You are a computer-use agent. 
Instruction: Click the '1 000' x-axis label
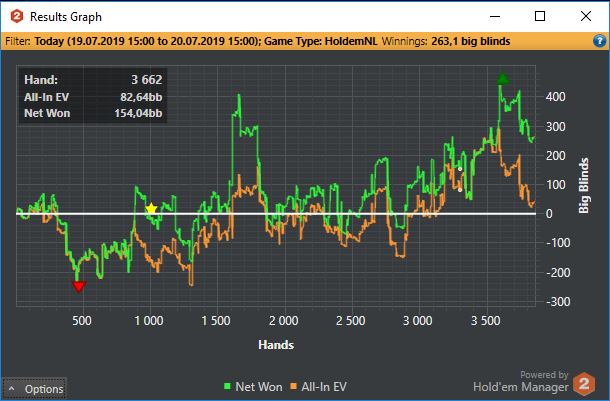[x=149, y=321]
